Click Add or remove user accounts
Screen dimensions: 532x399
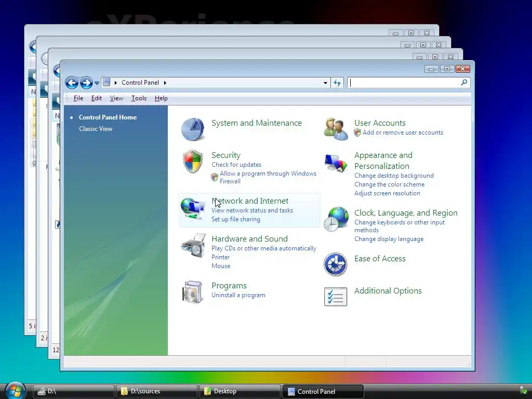click(x=403, y=132)
